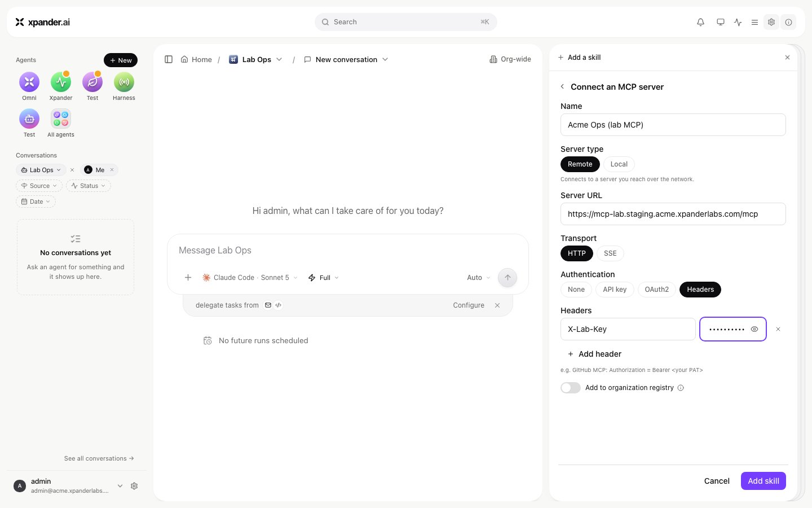Select the blue robot Test agent

click(29, 123)
